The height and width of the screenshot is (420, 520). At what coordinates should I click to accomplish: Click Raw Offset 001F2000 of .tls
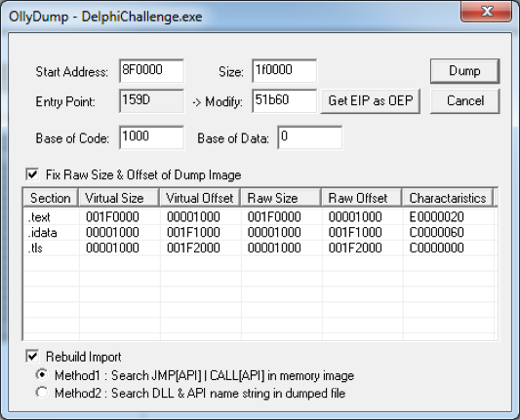pos(355,248)
